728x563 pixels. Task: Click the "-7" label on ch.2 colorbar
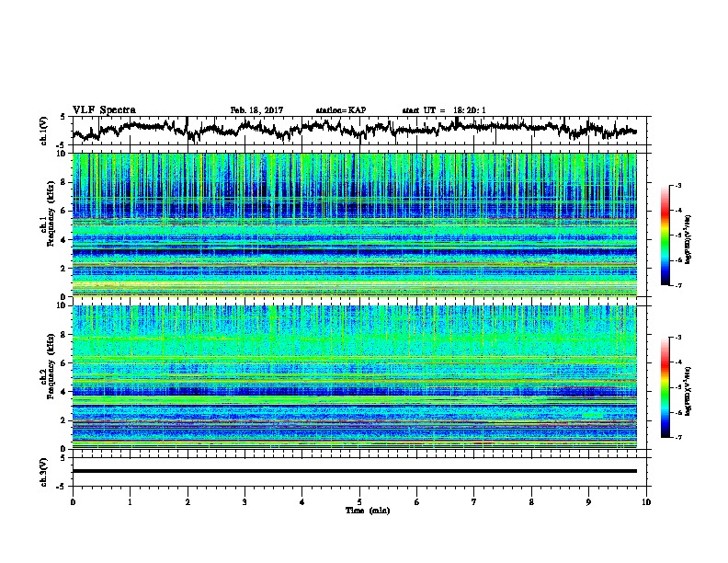[678, 437]
